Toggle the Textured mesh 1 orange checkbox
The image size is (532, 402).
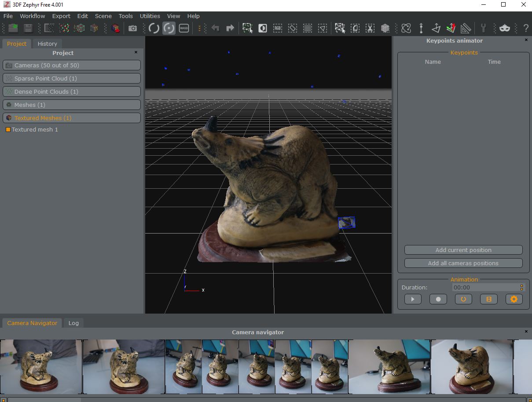point(8,130)
